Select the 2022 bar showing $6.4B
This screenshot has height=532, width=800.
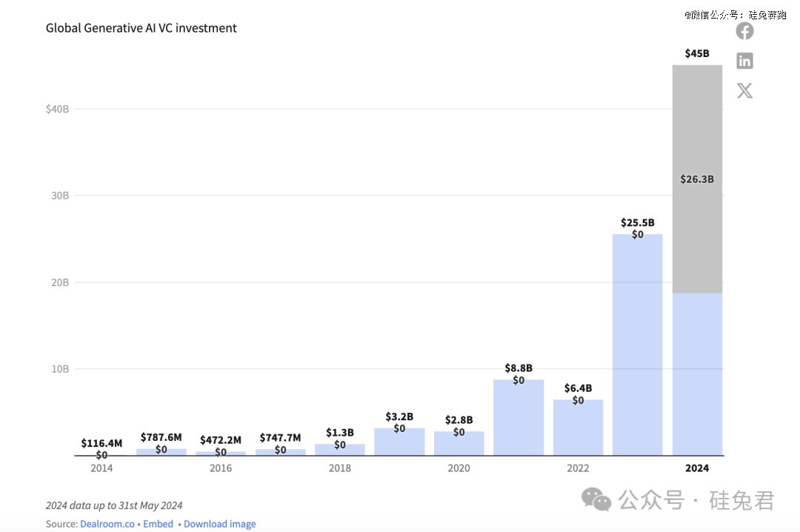pos(578,428)
